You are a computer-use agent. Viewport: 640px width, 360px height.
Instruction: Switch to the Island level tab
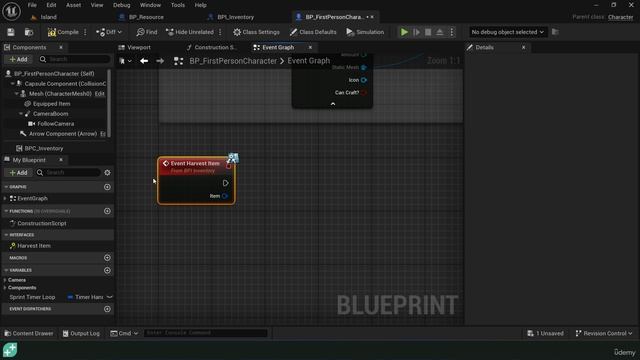(x=48, y=17)
